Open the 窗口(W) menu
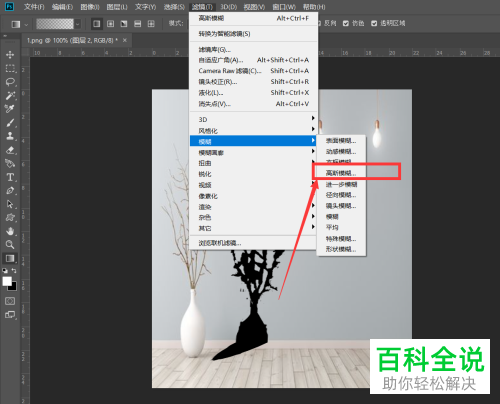Image resolution: width=500 pixels, height=404 pixels. click(284, 7)
